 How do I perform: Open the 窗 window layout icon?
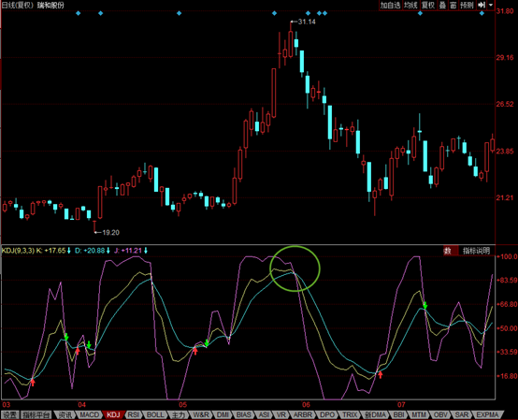pos(453,6)
